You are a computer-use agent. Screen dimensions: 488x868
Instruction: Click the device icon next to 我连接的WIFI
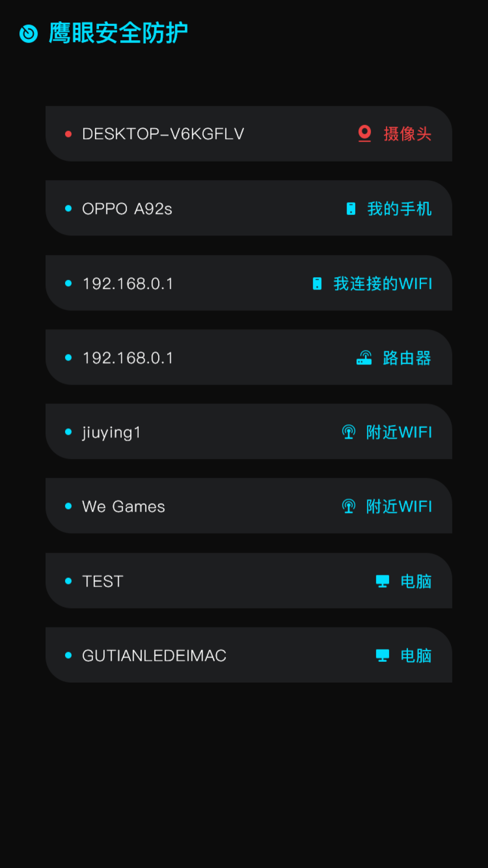[x=317, y=283]
